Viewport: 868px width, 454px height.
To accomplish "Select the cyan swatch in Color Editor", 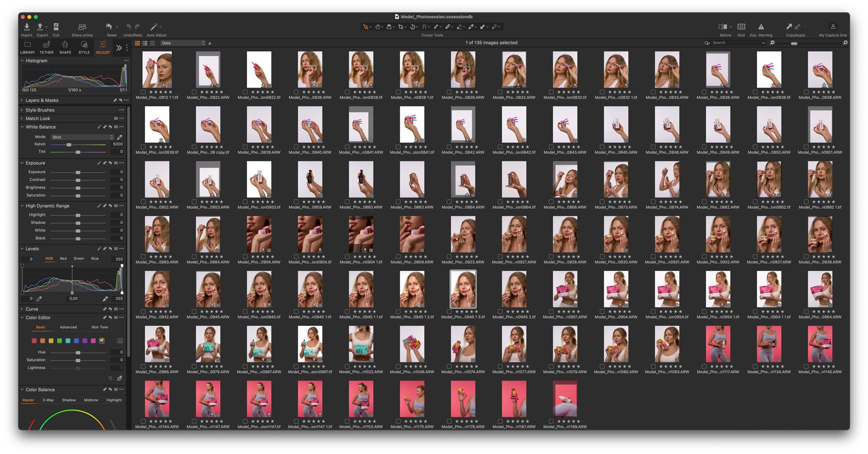I will pyautogui.click(x=68, y=341).
